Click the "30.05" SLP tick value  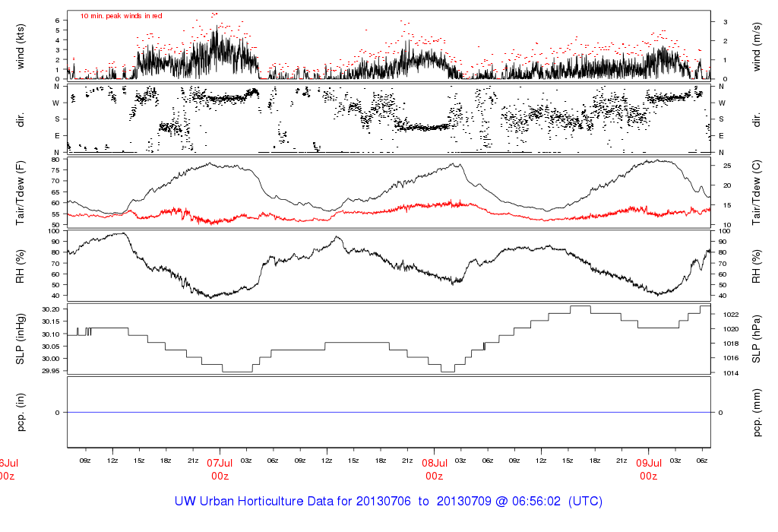51,347
